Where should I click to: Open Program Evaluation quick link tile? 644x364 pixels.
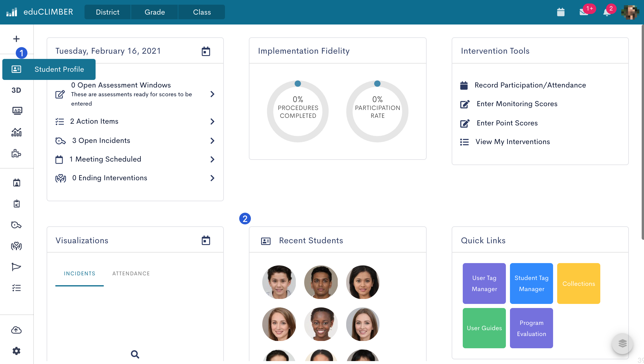click(532, 328)
